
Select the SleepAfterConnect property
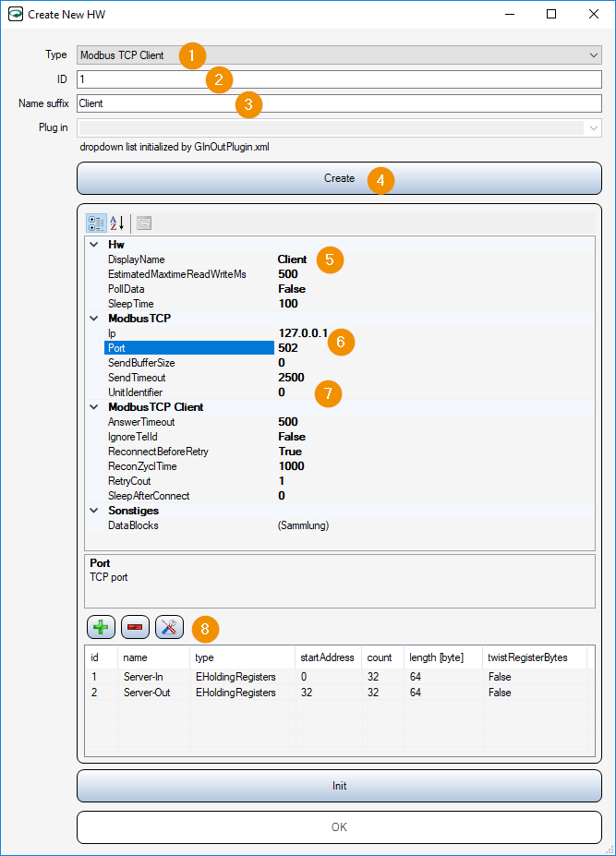pos(149,495)
